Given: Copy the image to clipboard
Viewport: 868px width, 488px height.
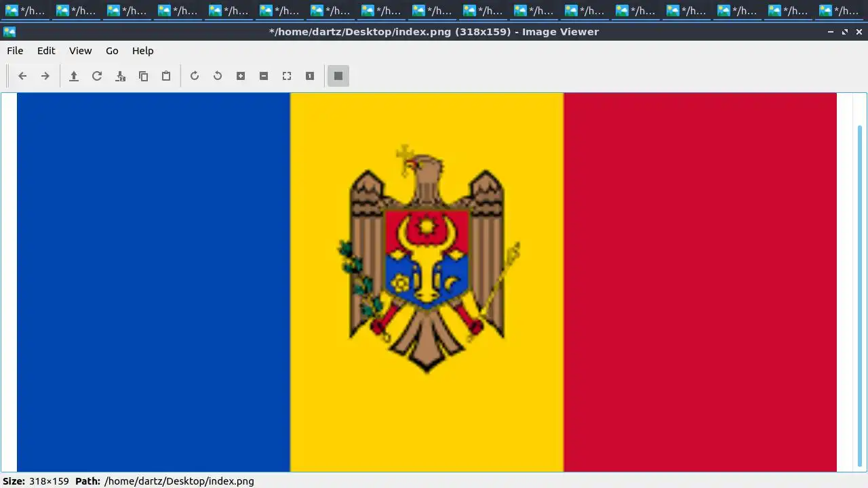Looking at the screenshot, I should click(x=143, y=76).
